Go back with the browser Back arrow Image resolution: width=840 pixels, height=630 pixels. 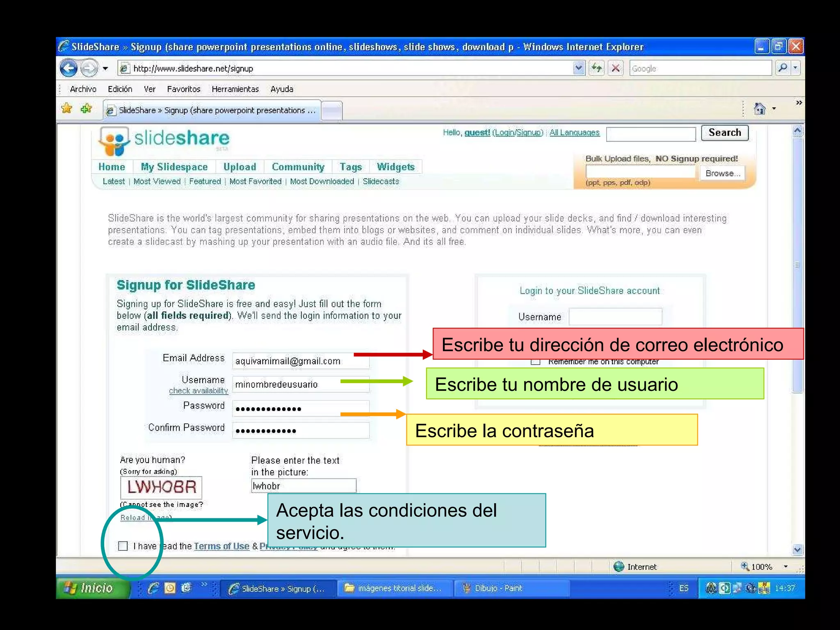(x=68, y=68)
